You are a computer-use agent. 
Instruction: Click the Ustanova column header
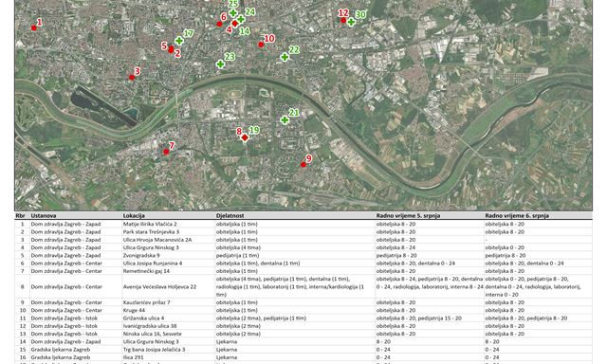click(x=44, y=216)
